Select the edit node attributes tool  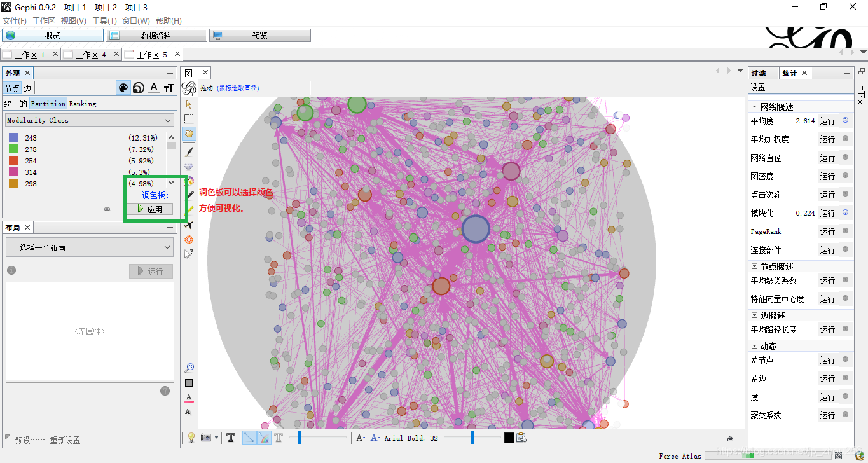[x=189, y=254]
